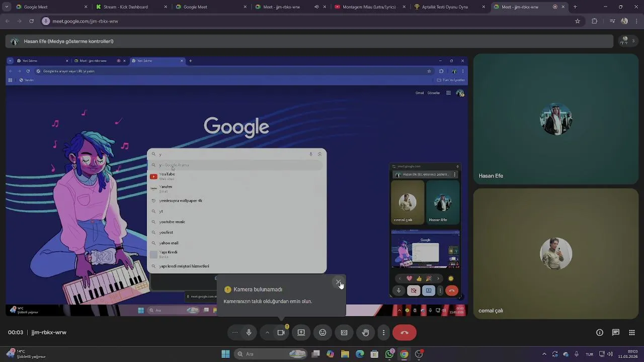Turn on the camera button with warning badge
Image resolution: width=644 pixels, height=362 pixels.
click(281, 332)
